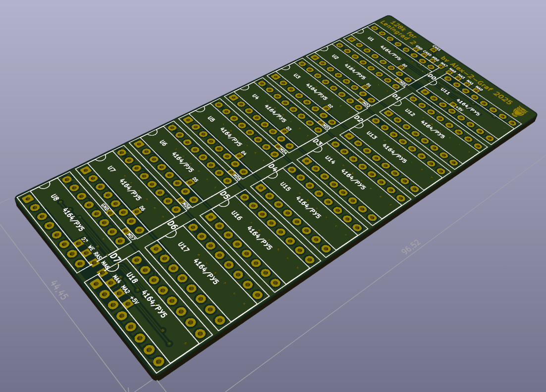Image resolution: width=546 pixels, height=392 pixels.
Task: Select the U14 footprint label
Action: (330, 159)
